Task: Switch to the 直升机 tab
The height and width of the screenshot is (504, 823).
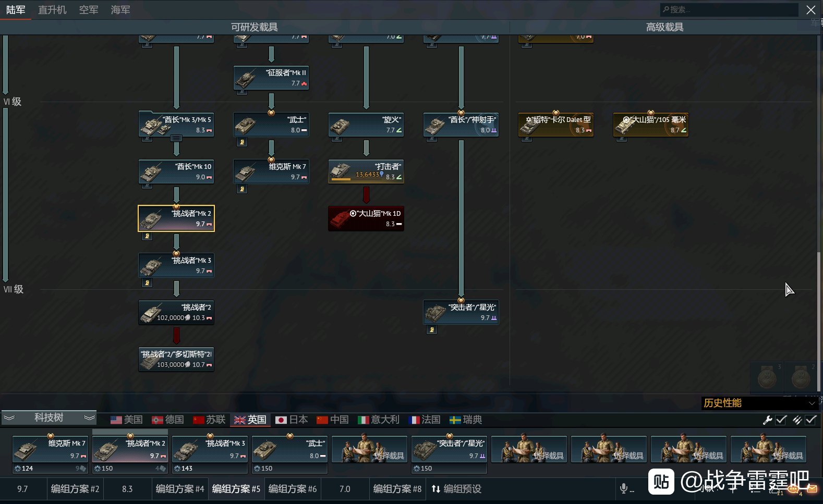Action: 52,10
